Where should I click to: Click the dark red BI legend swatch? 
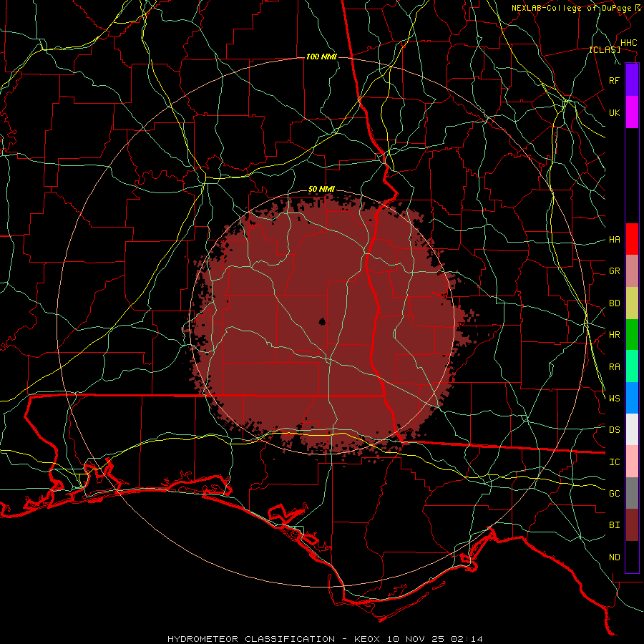632,525
